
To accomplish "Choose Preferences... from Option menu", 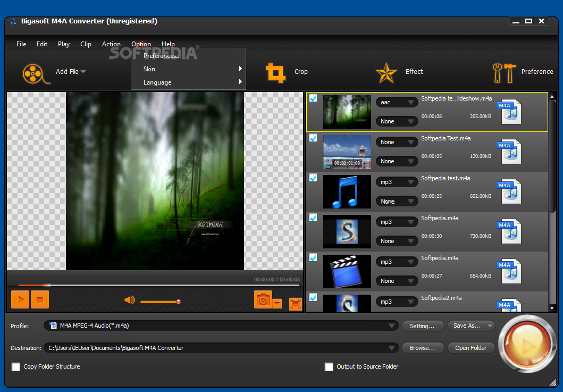I will (189, 56).
